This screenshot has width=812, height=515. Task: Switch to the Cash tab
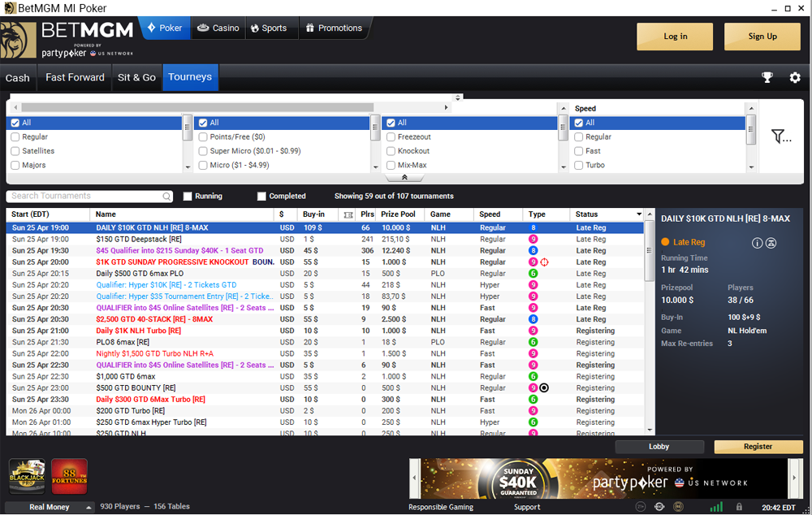(x=18, y=78)
